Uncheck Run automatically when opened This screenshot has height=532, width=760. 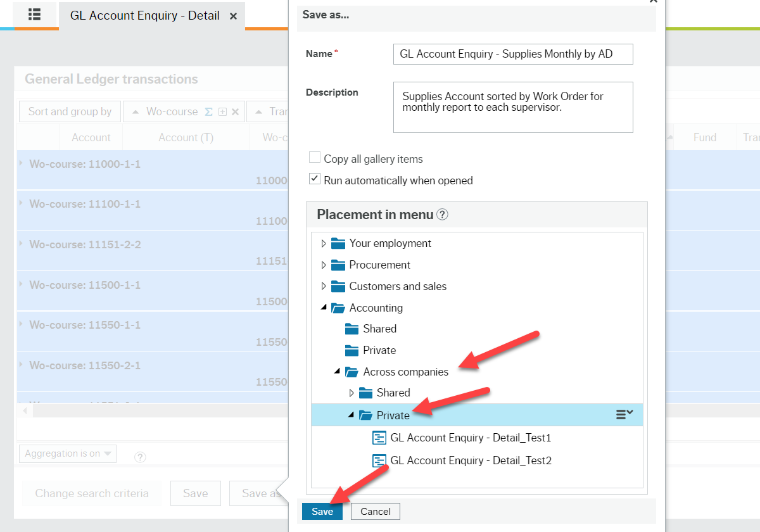314,179
